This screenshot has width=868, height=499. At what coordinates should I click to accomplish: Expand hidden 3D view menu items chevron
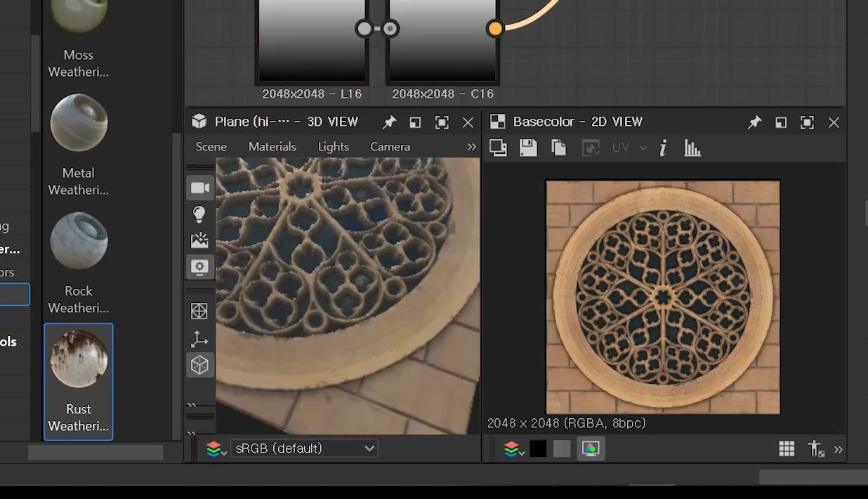tap(471, 147)
